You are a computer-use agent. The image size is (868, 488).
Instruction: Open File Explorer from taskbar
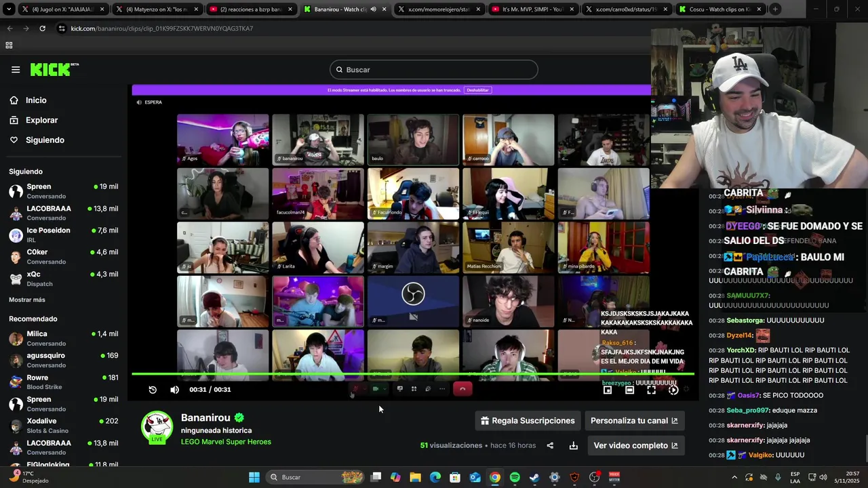[415, 477]
